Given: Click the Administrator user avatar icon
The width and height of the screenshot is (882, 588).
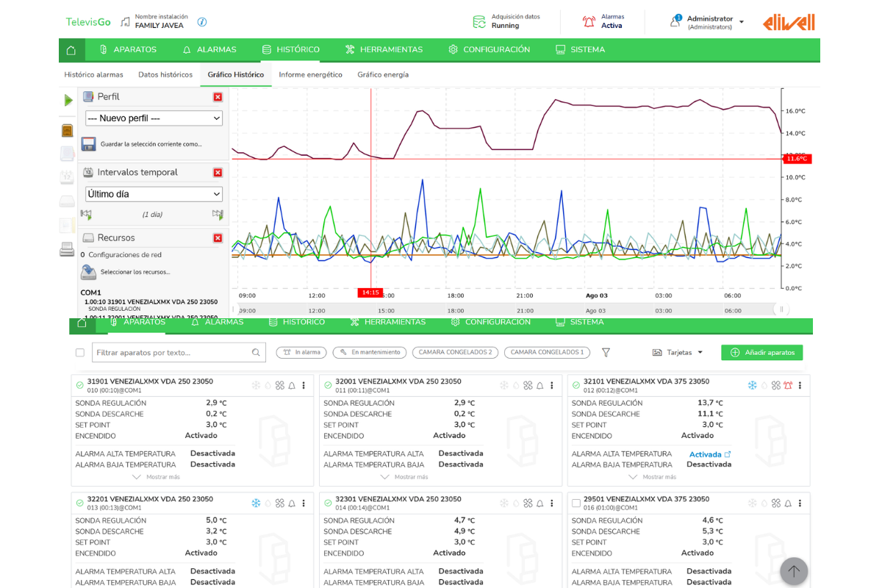Looking at the screenshot, I should [x=675, y=21].
